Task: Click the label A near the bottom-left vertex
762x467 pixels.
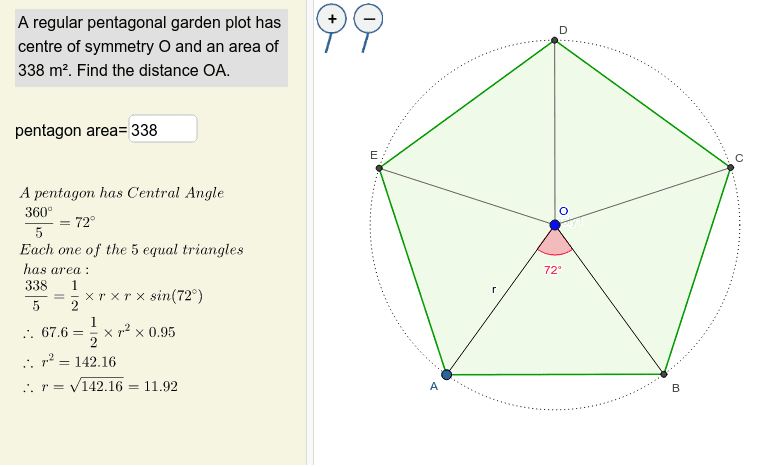Action: tap(434, 386)
